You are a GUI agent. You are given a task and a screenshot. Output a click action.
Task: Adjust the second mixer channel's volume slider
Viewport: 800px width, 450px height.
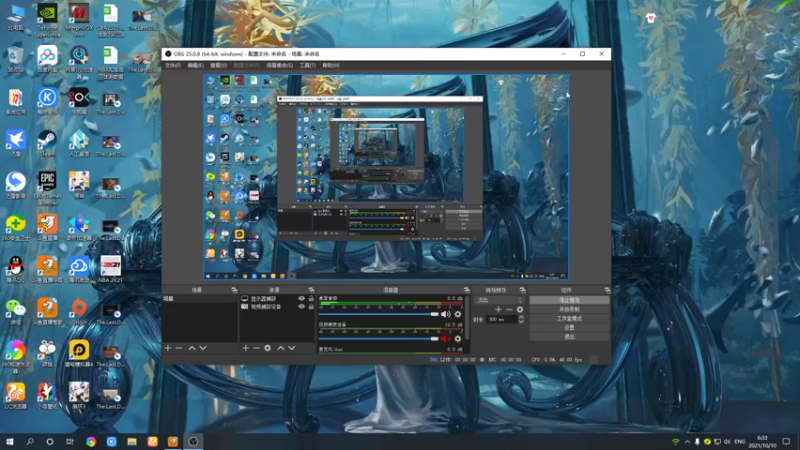[x=379, y=339]
